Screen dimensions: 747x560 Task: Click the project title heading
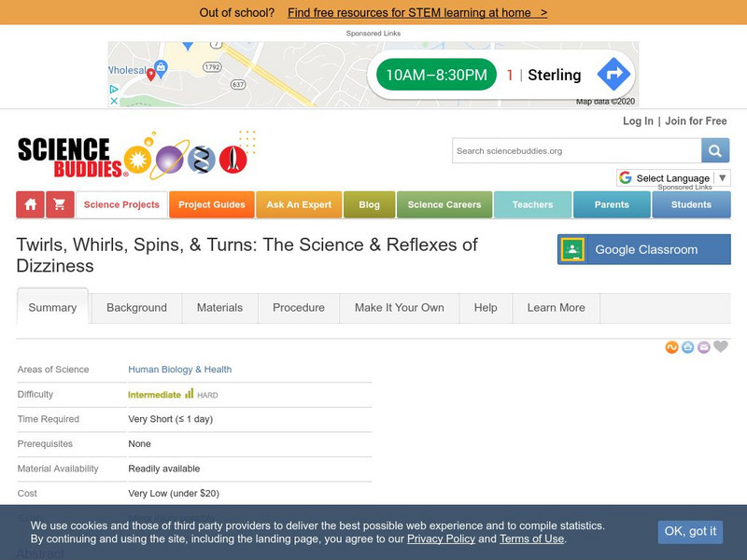(x=247, y=255)
